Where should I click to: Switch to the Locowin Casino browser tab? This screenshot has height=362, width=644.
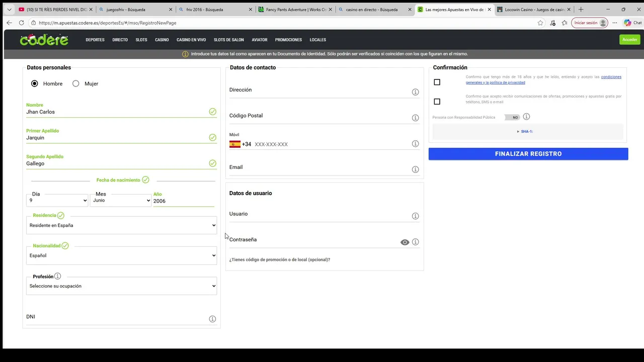tap(534, 10)
